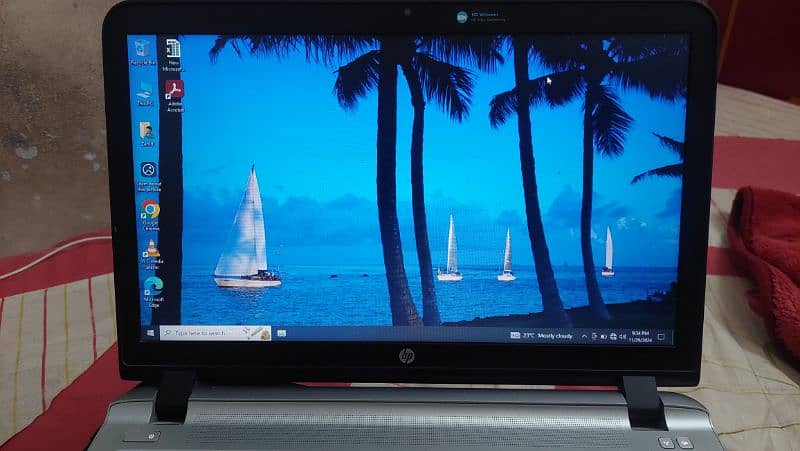800x451 pixels.
Task: Launch Google Chrome from the desktop
Action: [151, 215]
